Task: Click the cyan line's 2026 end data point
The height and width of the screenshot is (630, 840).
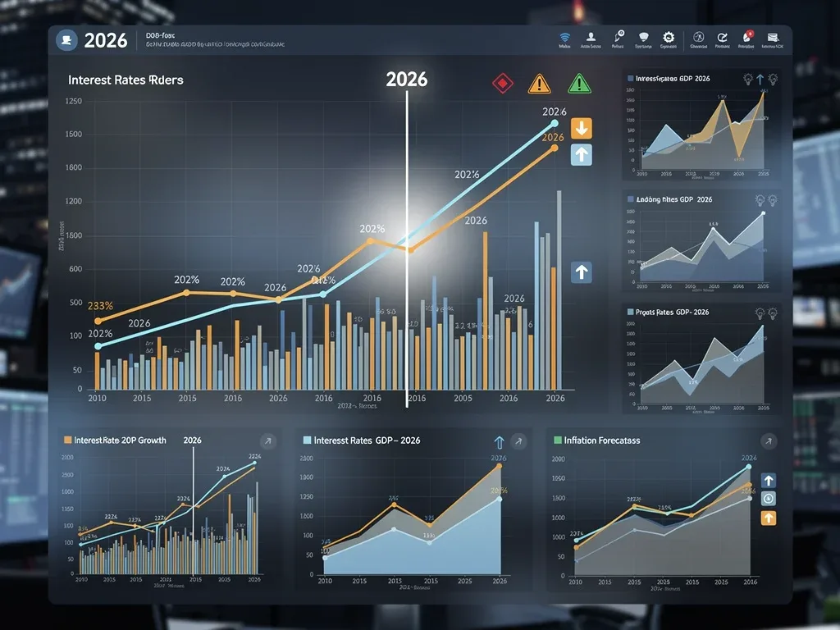Action: pyautogui.click(x=555, y=123)
